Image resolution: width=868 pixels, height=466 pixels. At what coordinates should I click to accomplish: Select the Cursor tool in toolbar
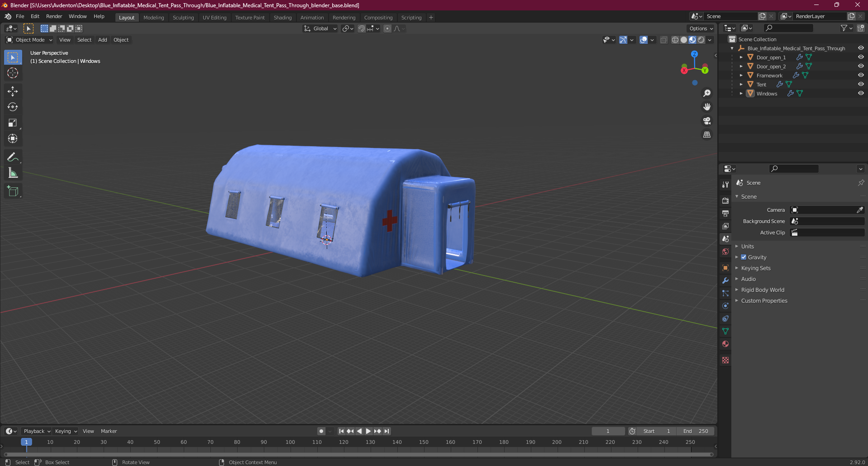13,73
